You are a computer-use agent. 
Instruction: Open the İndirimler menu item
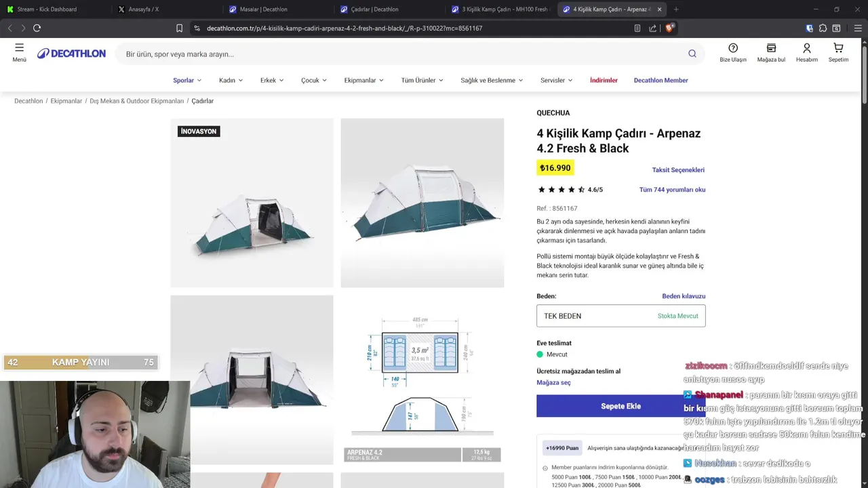click(x=604, y=80)
